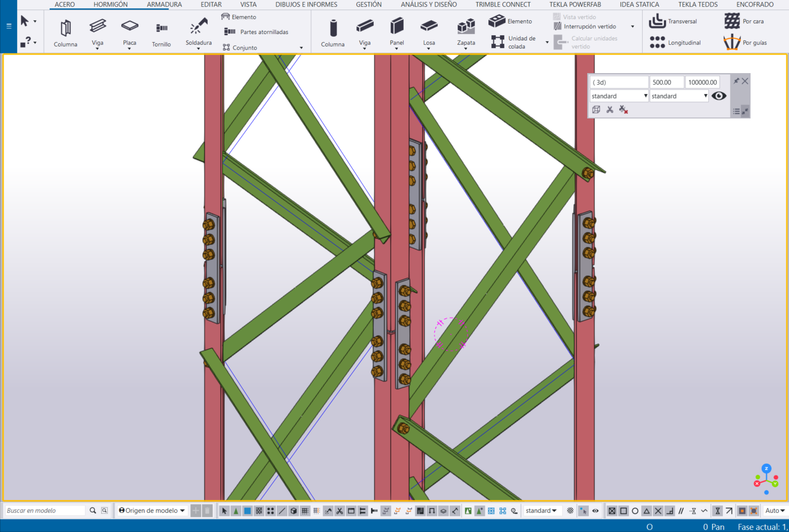Toggle the snap to perpendicular points switch

tap(669, 511)
